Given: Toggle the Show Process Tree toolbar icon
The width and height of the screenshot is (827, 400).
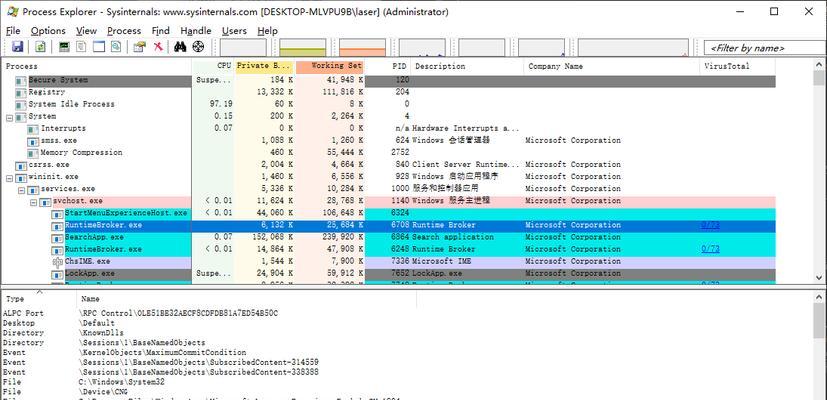Looking at the screenshot, I should point(81,47).
